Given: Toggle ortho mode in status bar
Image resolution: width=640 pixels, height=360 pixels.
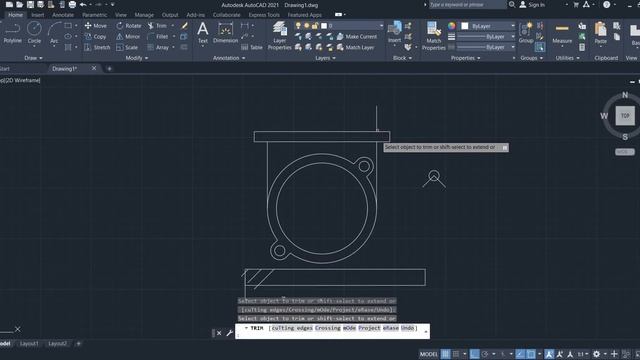Looking at the screenshot, I should click(474, 354).
